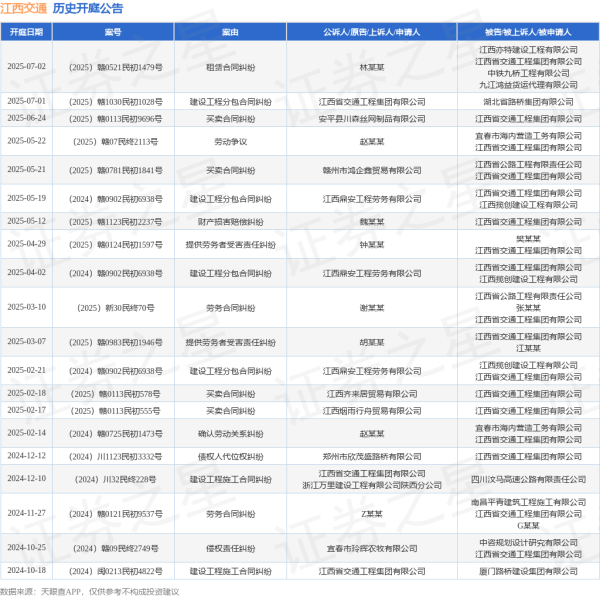The height and width of the screenshot is (597, 600).
Task: Click the 租赁合同纠纷 cause cell
Action: click(230, 67)
